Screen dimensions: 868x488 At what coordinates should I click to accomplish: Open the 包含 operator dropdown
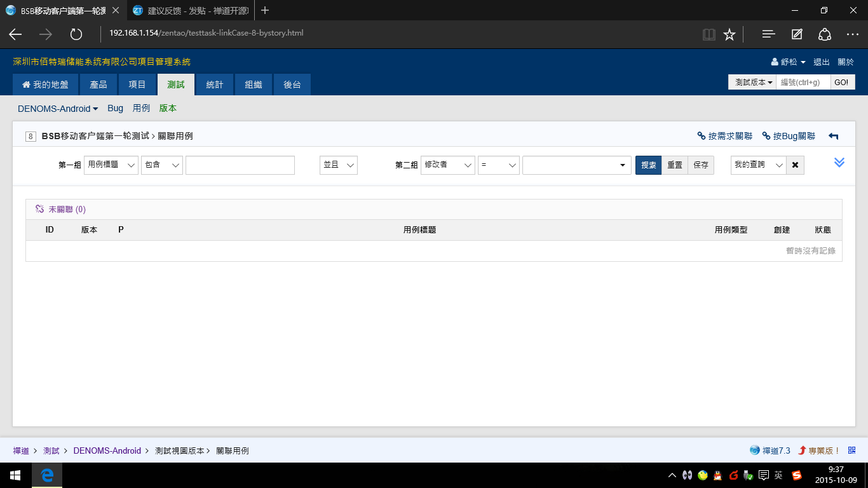[162, 165]
